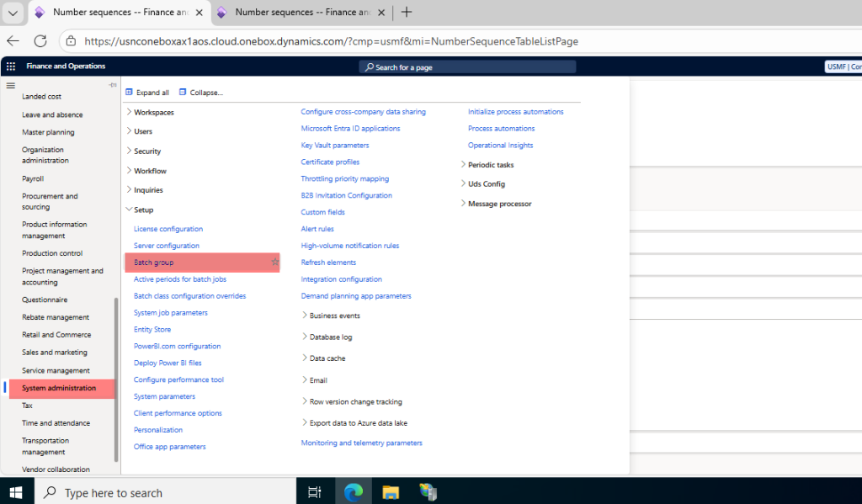Pin the navigation pane open
Image resolution: width=862 pixels, height=504 pixels.
pos(113,85)
